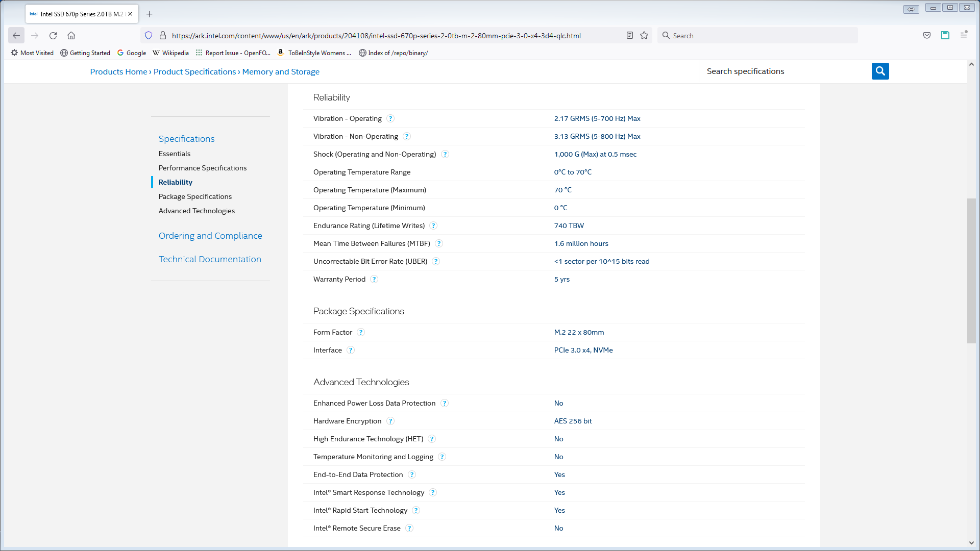
Task: Click the 740 TBW endurance value
Action: pyautogui.click(x=569, y=226)
